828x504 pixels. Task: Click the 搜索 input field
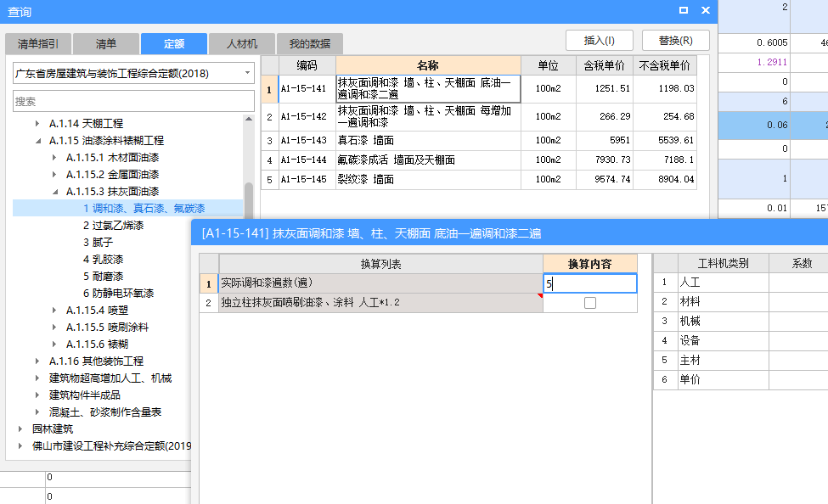133,101
